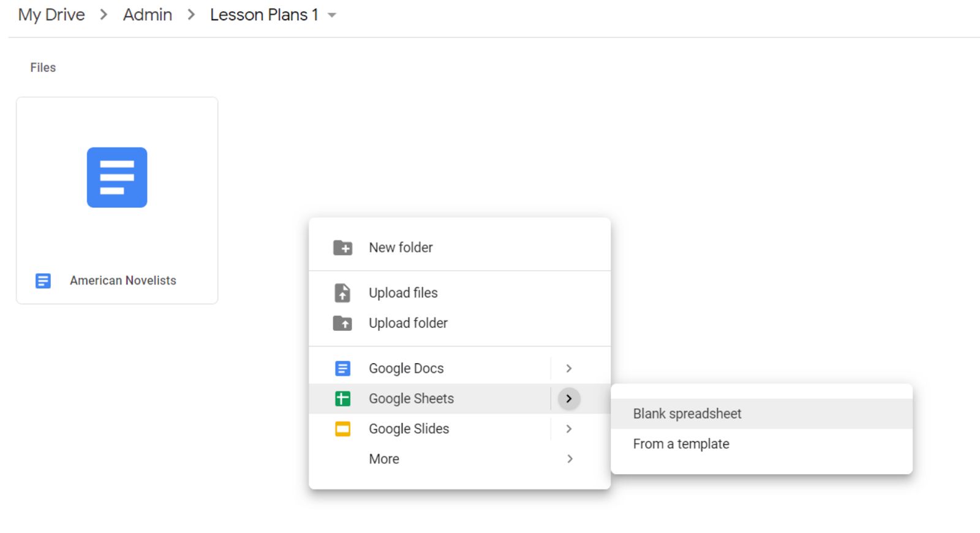980x533 pixels.
Task: Select American Novelists file name
Action: 123,281
